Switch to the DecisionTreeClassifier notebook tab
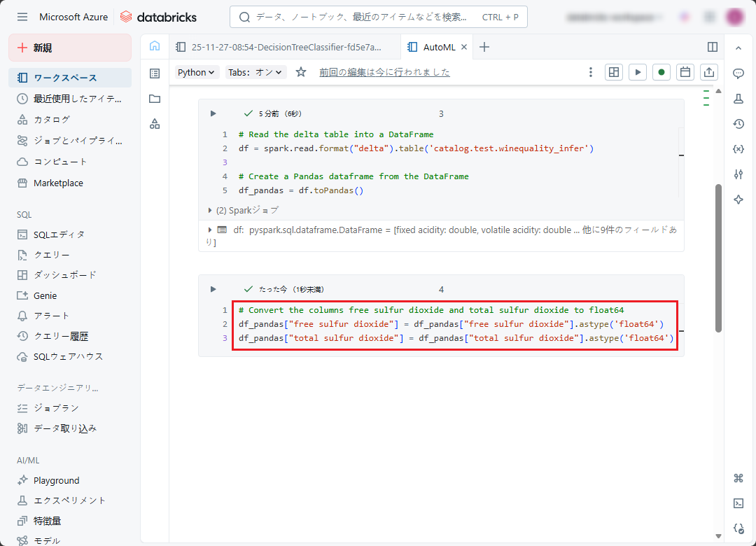This screenshot has height=546, width=756. pyautogui.click(x=280, y=47)
